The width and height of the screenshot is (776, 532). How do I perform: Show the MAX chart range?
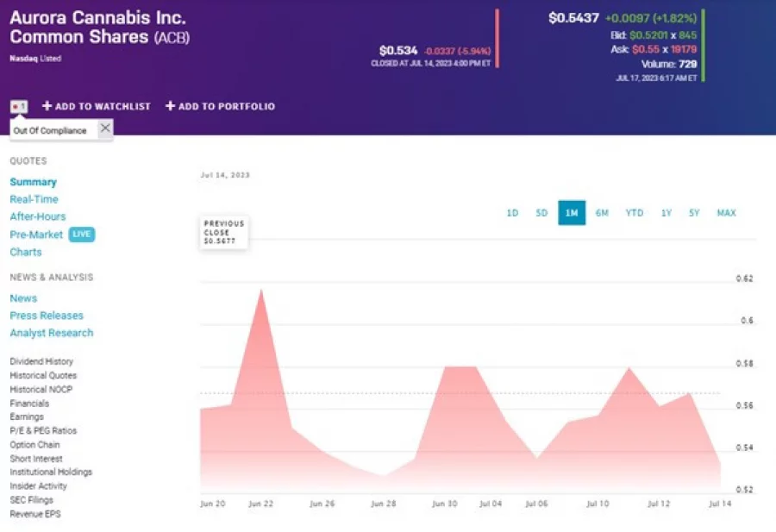(x=726, y=213)
